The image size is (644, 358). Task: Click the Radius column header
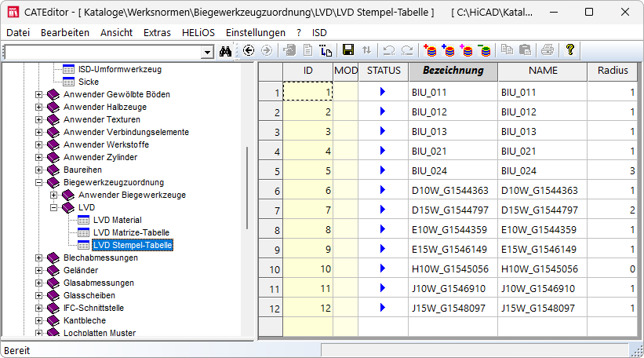613,71
